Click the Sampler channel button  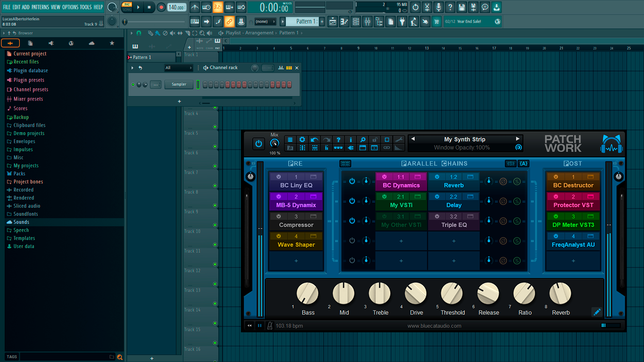[179, 85]
